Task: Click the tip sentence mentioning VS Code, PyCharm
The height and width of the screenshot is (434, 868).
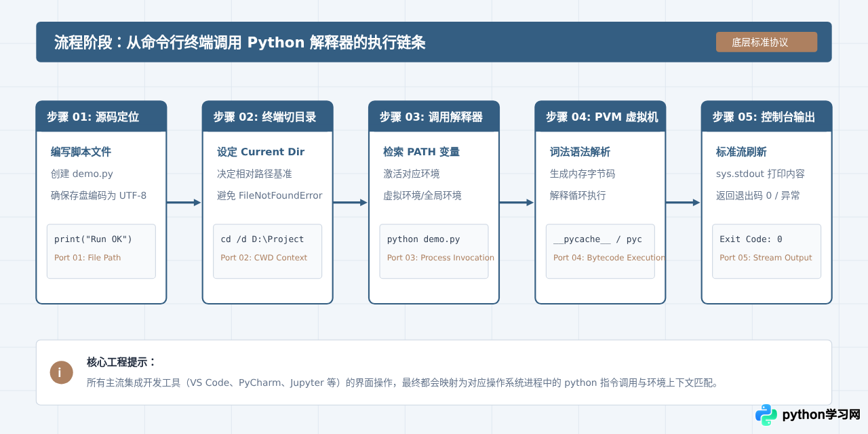Action: click(402, 382)
